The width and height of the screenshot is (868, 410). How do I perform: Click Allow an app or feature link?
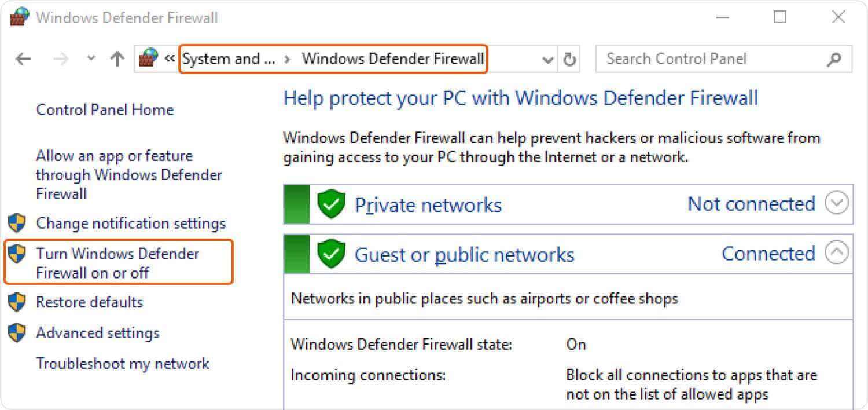click(x=128, y=174)
